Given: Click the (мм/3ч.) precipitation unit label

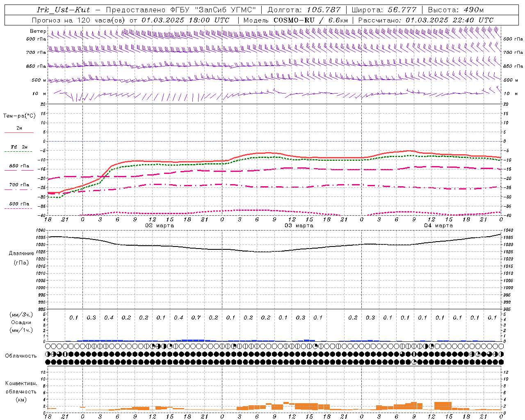Looking at the screenshot, I should coord(21,315).
